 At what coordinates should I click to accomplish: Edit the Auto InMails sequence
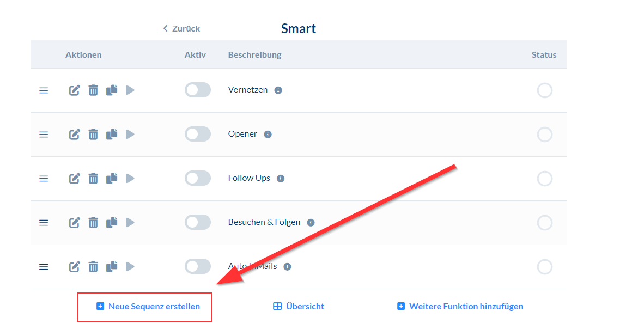point(74,267)
